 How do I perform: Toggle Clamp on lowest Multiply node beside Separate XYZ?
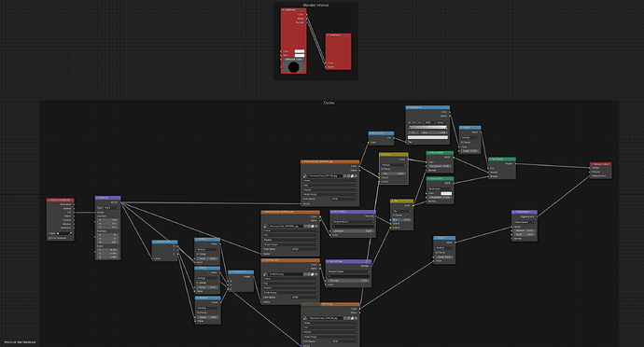coord(198,312)
